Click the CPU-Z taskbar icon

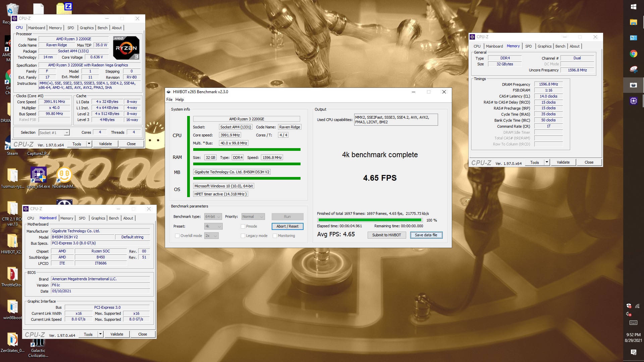[633, 101]
